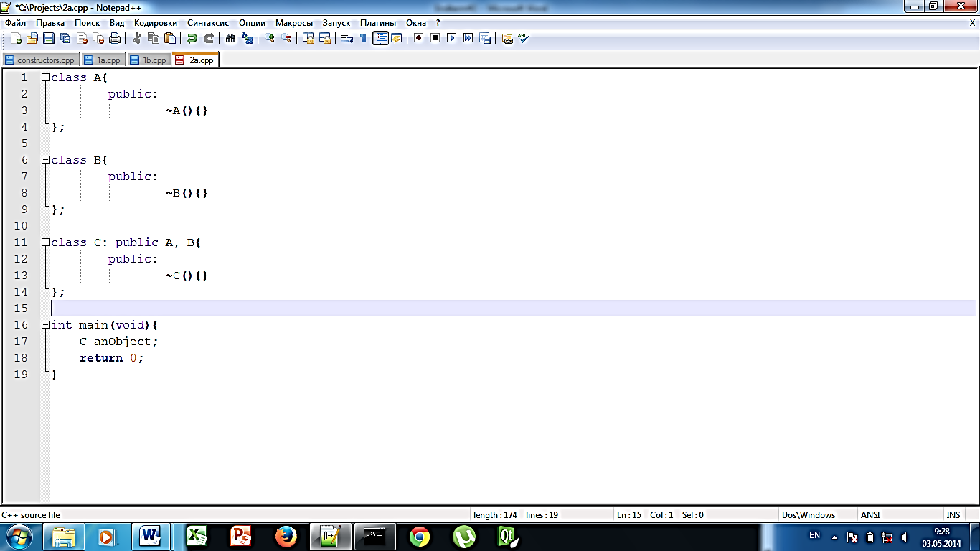Play back the recorded macro icon
980x551 pixels.
coord(451,38)
